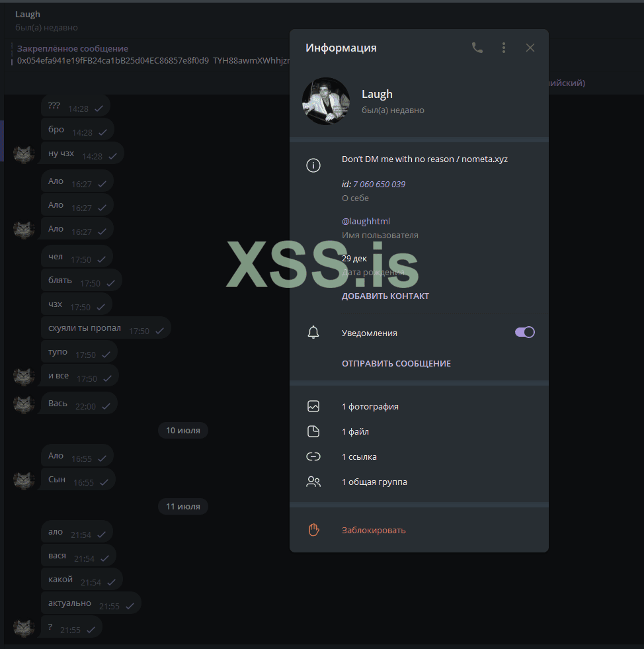This screenshot has width=644, height=649.
Task: Start a call with the phone icon
Action: 477,48
